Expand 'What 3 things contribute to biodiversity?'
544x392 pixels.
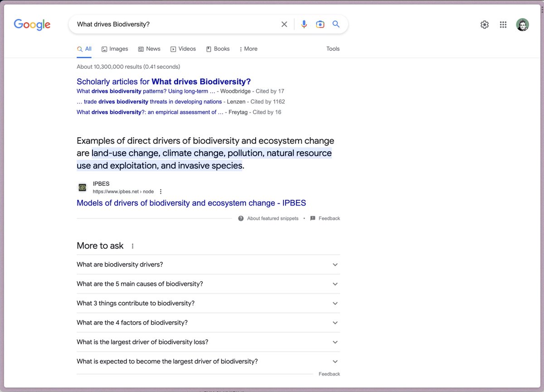pos(208,304)
